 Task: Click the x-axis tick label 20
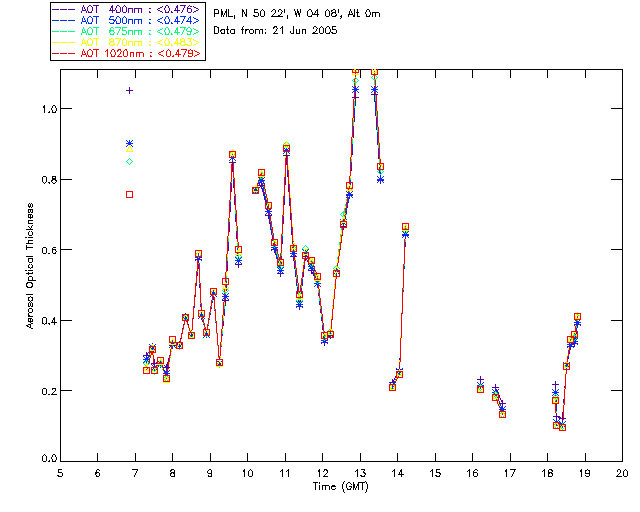click(622, 472)
